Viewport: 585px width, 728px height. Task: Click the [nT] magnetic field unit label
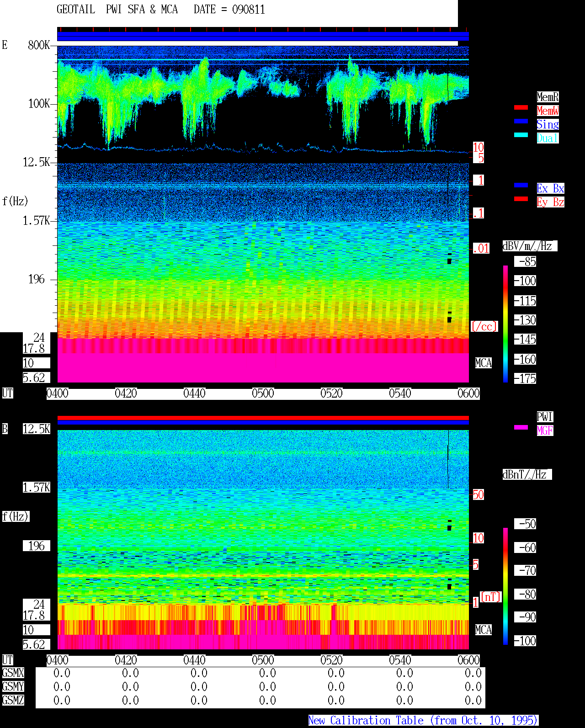491,597
